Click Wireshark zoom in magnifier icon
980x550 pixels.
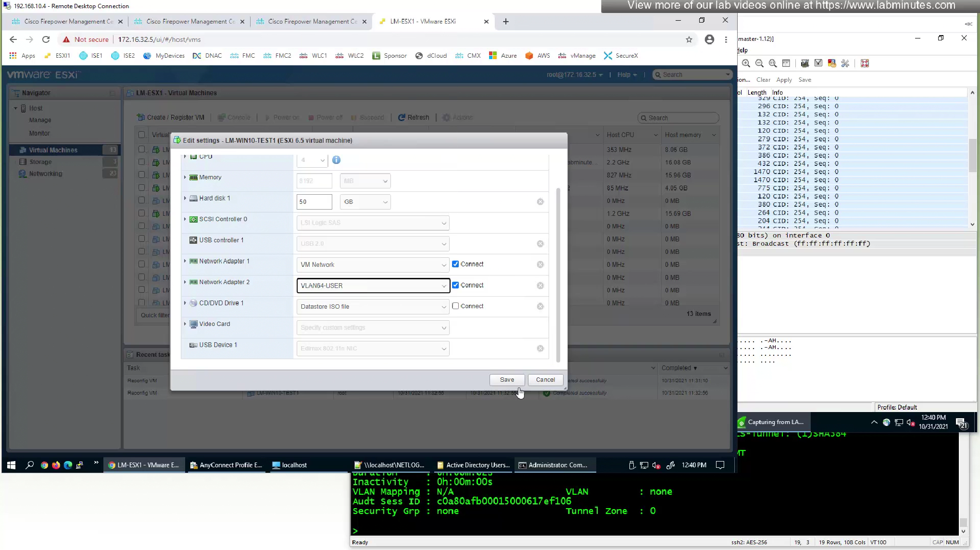coord(746,63)
